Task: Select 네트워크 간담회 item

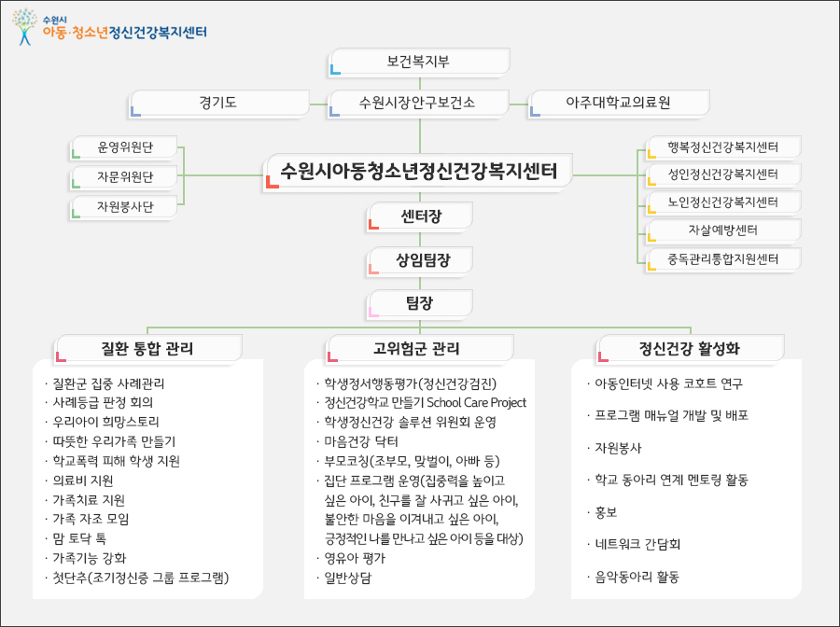Action: coord(635,545)
